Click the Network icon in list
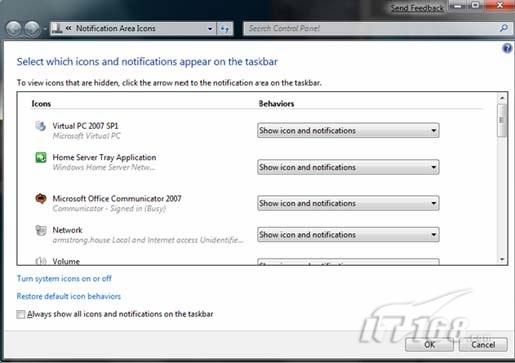This screenshot has height=363, width=515. point(41,230)
